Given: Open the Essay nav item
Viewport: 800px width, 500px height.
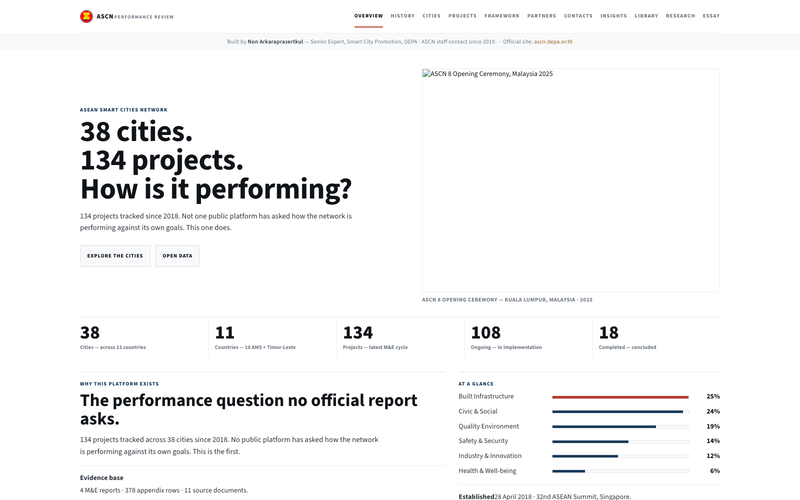Looking at the screenshot, I should [711, 16].
